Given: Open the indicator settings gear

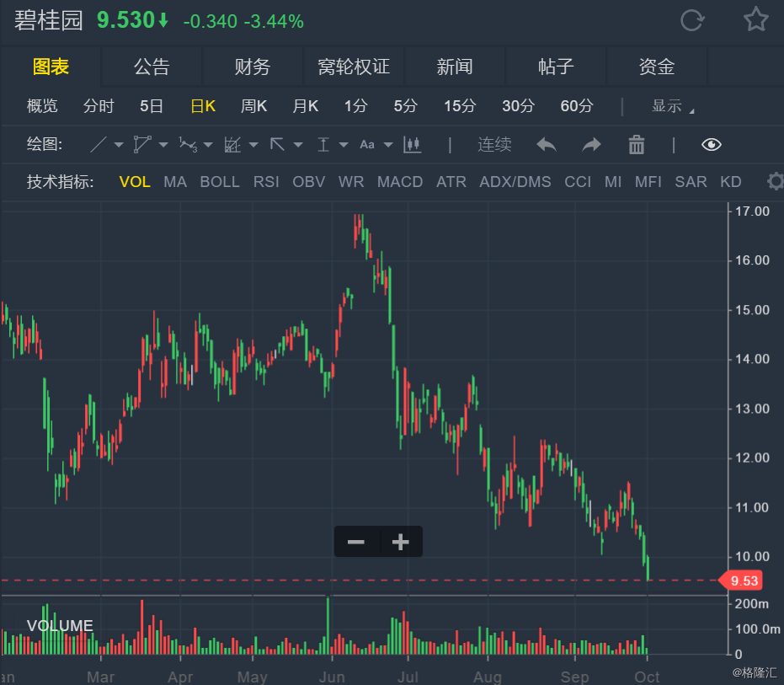Looking at the screenshot, I should 775,181.
